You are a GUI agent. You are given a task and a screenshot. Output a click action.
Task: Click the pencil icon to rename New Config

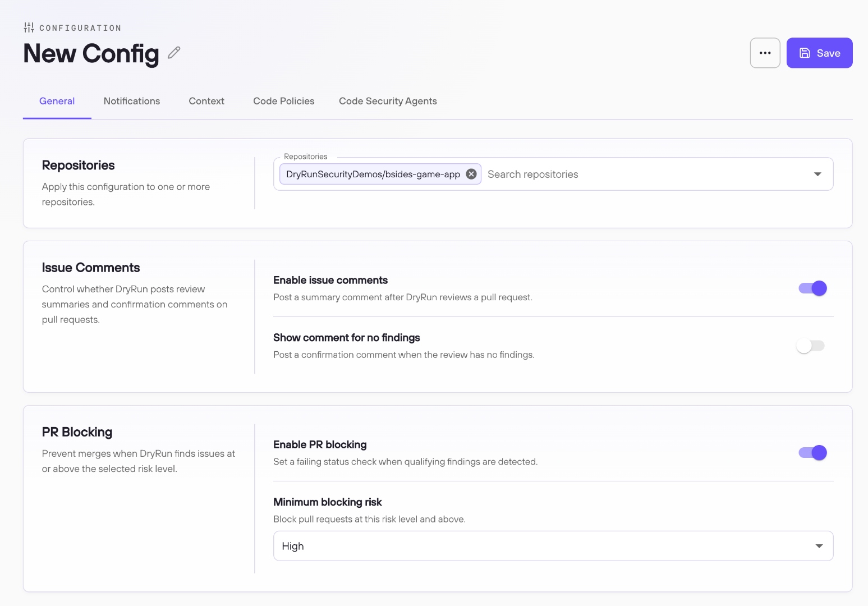(174, 53)
